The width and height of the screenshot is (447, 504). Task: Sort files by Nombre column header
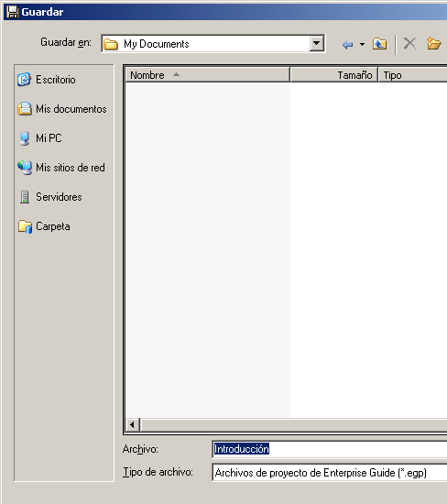point(208,75)
